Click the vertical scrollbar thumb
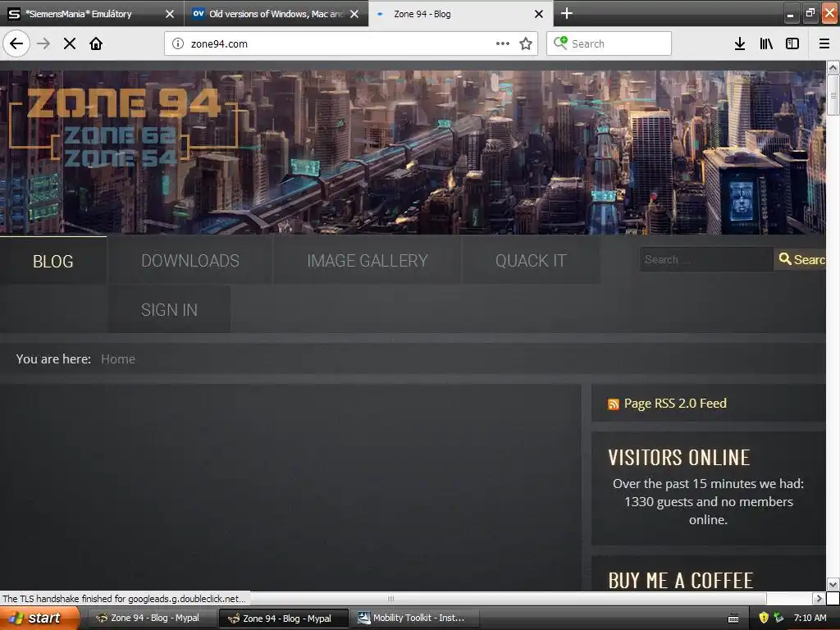 coord(833,95)
